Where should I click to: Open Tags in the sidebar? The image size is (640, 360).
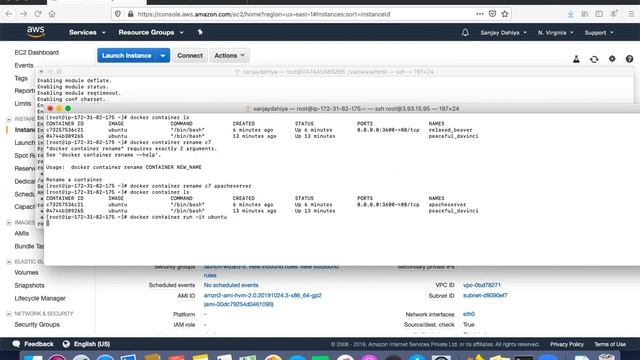[x=21, y=78]
